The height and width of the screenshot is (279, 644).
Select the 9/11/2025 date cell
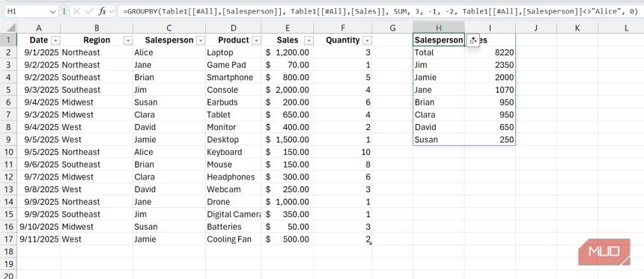39,239
